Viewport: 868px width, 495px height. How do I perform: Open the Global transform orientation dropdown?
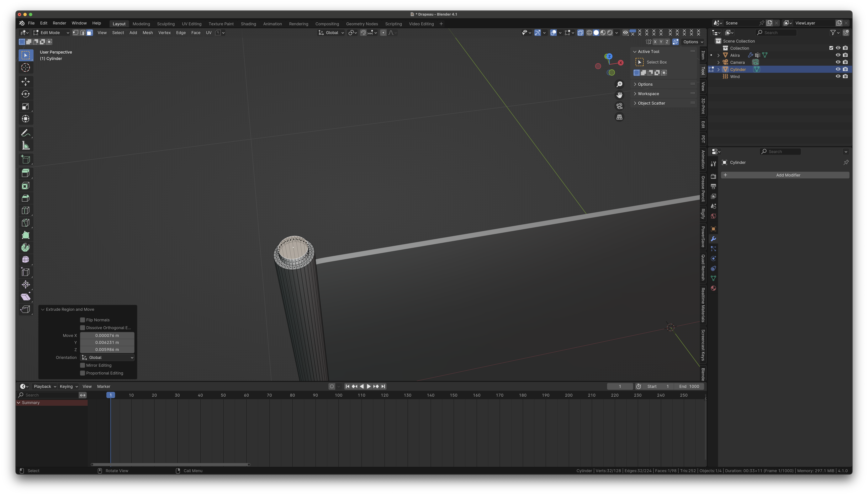tap(331, 33)
